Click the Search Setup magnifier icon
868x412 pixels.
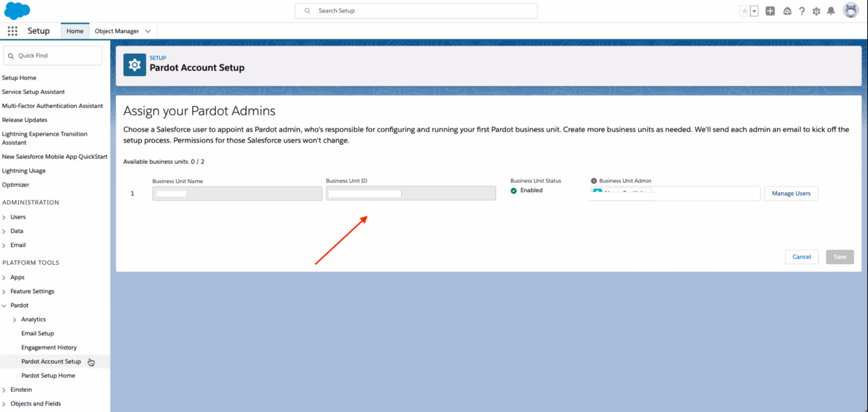click(x=307, y=11)
